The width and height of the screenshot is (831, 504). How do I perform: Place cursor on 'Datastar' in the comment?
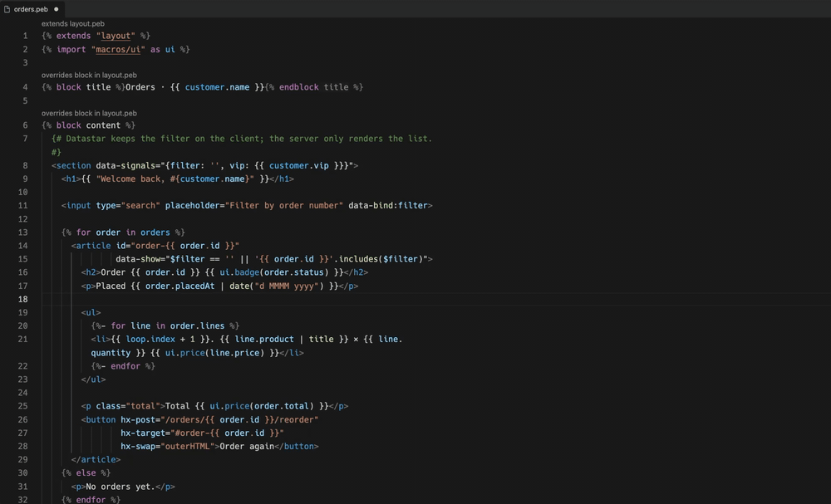86,139
